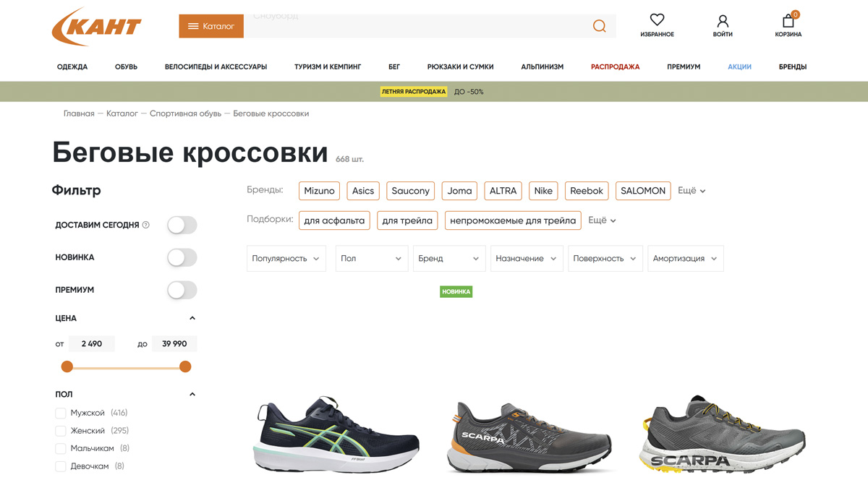Go to Главная breadcrumb
The height and width of the screenshot is (480, 868).
[79, 113]
